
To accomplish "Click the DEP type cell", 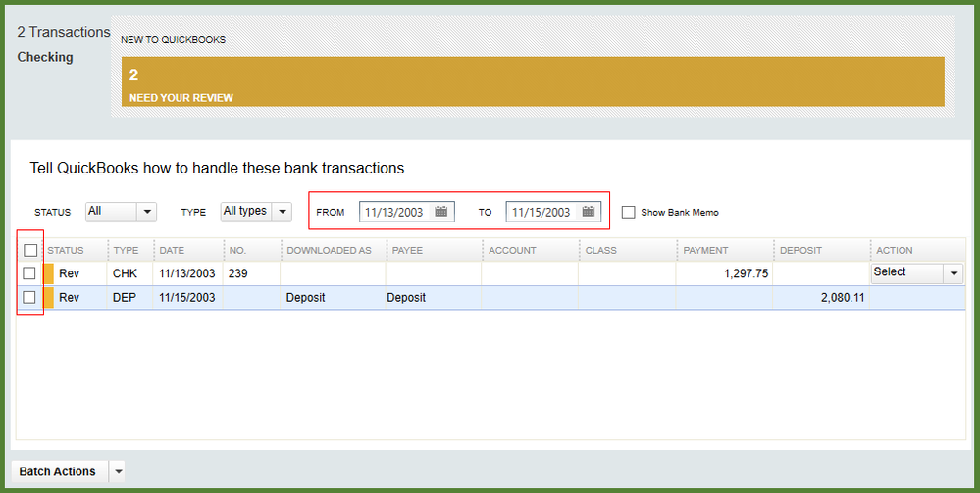I will point(125,298).
